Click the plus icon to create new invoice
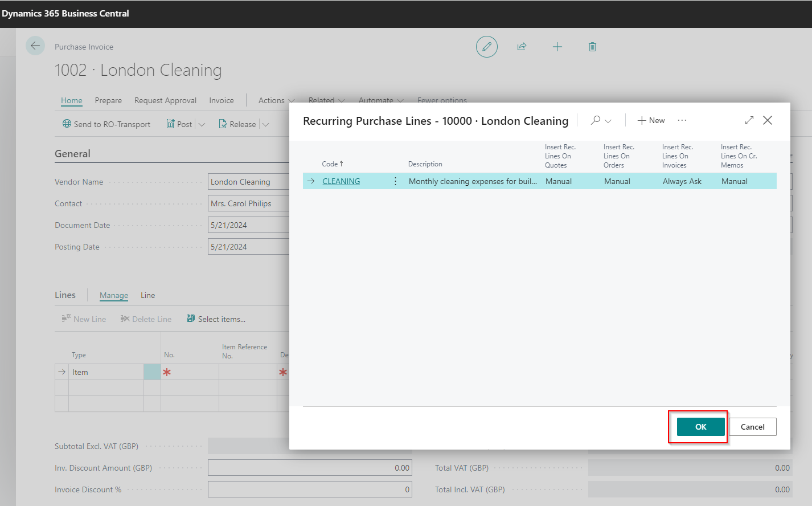The width and height of the screenshot is (812, 506). click(557, 47)
